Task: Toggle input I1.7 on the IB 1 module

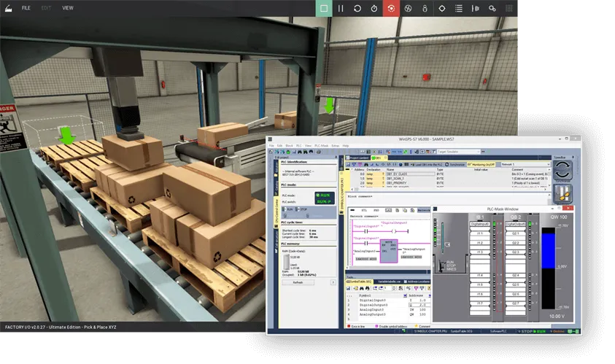Action: (480, 303)
